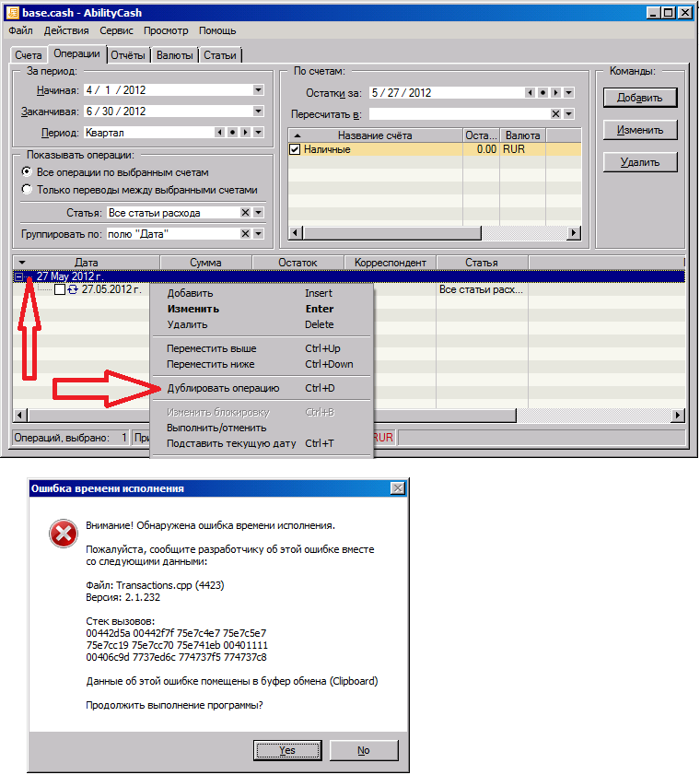Image resolution: width=700 pixels, height=775 pixels.
Task: Select 'Только переводы между выбранными счетами' option
Action: (x=28, y=189)
